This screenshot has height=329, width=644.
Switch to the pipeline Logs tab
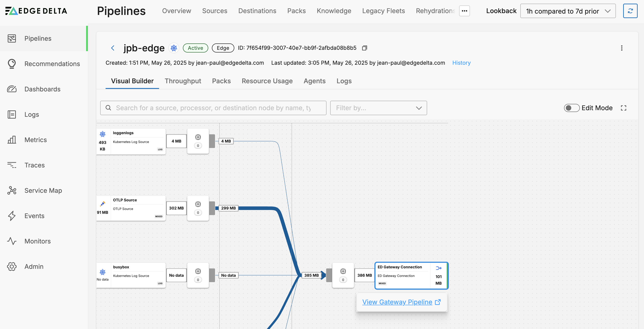click(x=344, y=81)
